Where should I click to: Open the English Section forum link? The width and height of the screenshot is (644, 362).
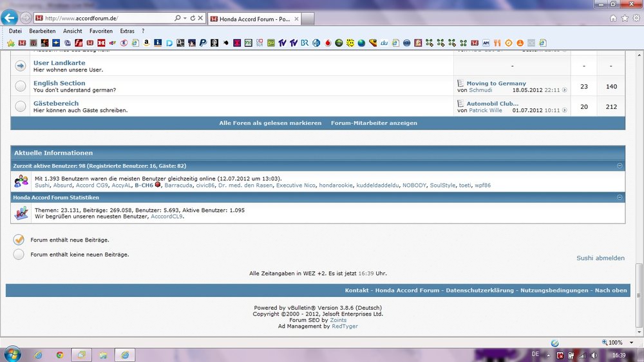tap(59, 83)
